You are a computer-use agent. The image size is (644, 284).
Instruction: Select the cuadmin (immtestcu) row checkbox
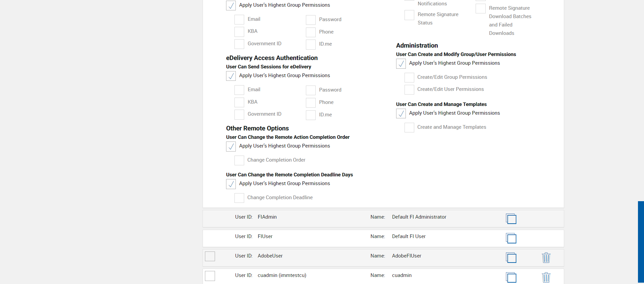coord(210,276)
